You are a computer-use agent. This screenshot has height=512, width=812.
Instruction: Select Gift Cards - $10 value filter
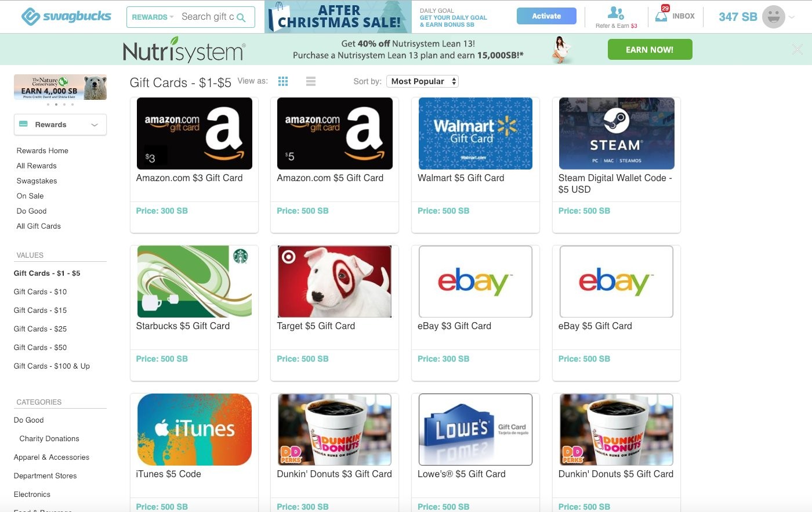click(x=40, y=291)
